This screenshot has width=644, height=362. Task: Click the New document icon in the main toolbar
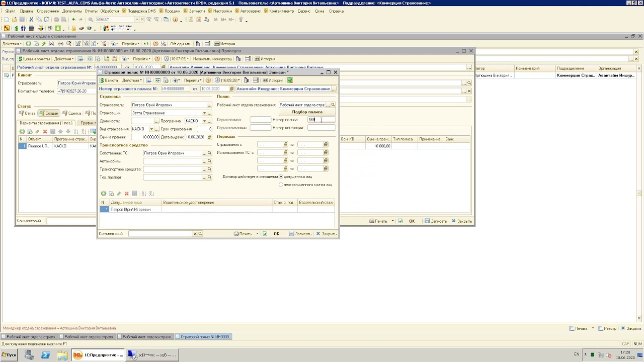(7, 20)
